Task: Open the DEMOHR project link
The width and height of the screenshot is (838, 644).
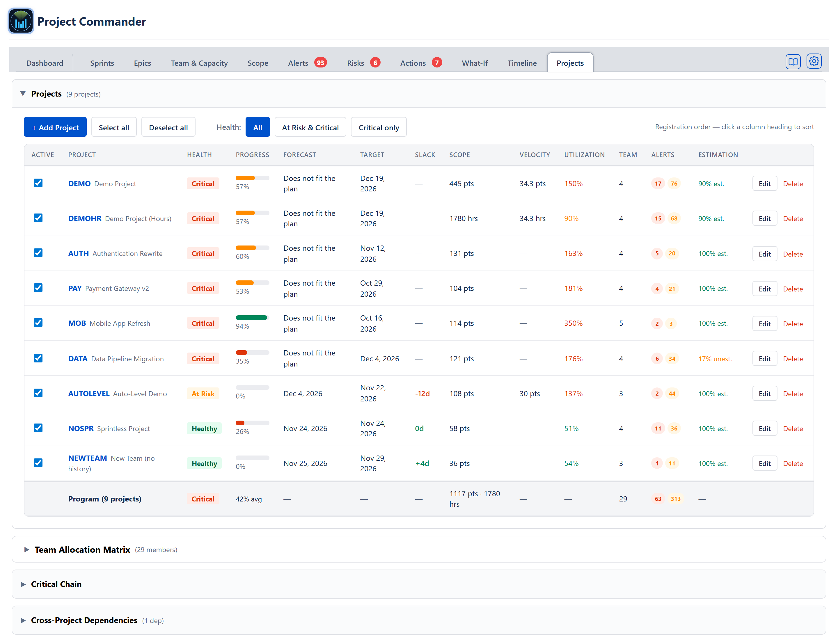Action: click(x=85, y=218)
